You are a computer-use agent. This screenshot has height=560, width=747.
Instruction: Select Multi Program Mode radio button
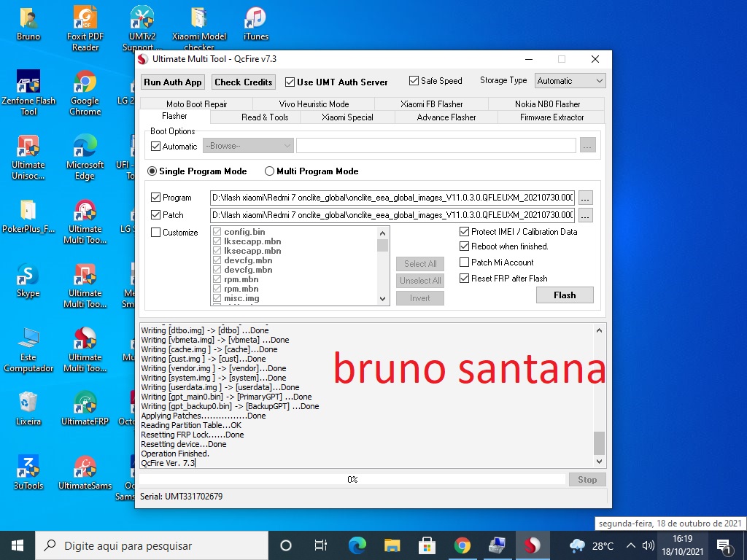(270, 171)
